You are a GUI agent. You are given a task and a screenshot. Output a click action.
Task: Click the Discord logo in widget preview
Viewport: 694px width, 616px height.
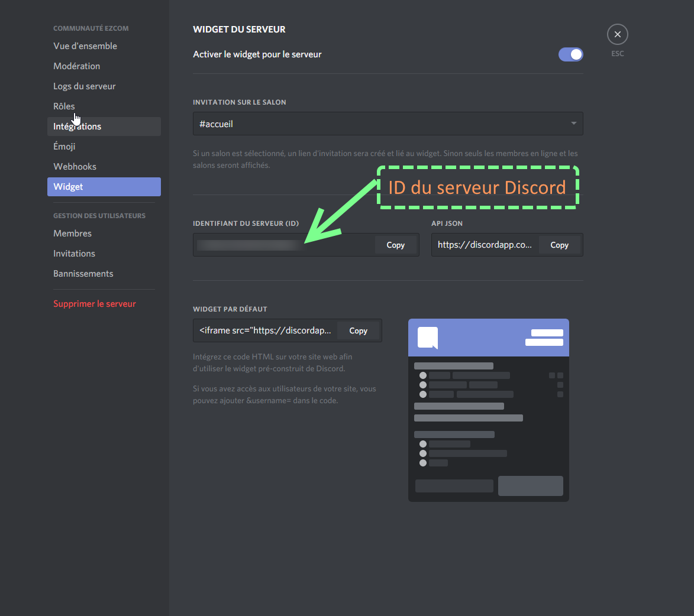click(x=428, y=338)
